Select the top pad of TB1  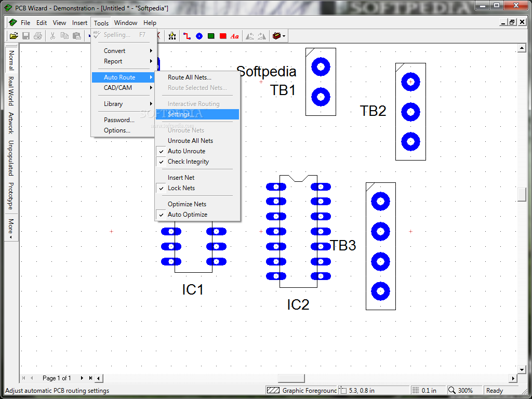pos(321,67)
